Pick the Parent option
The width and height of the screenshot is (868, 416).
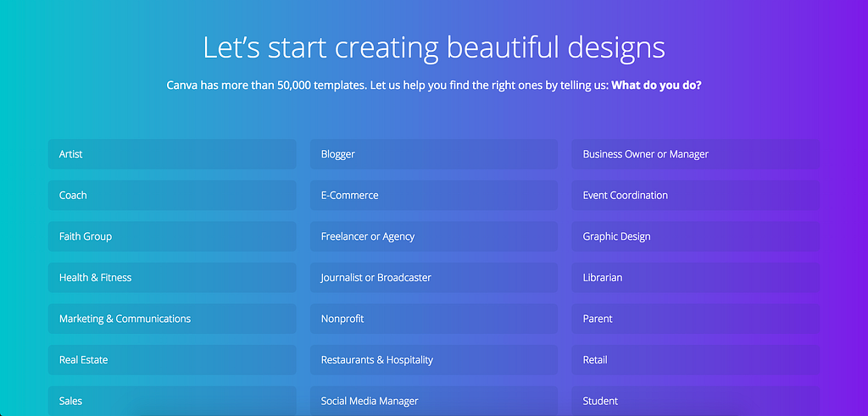(x=696, y=319)
